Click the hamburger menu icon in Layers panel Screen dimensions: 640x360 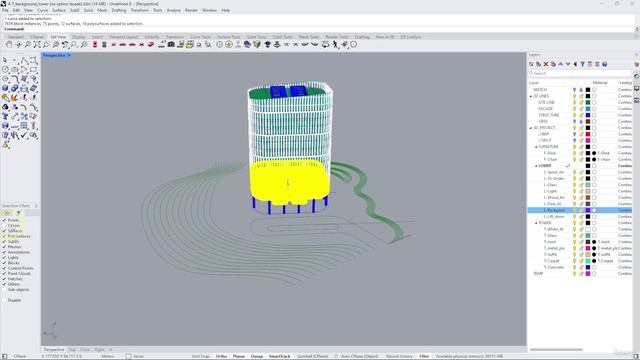click(597, 64)
